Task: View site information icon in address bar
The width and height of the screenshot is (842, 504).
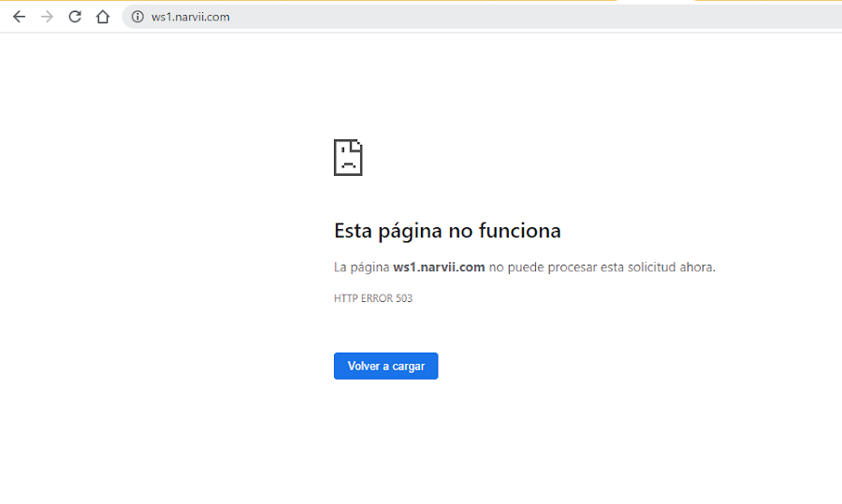Action: [138, 17]
